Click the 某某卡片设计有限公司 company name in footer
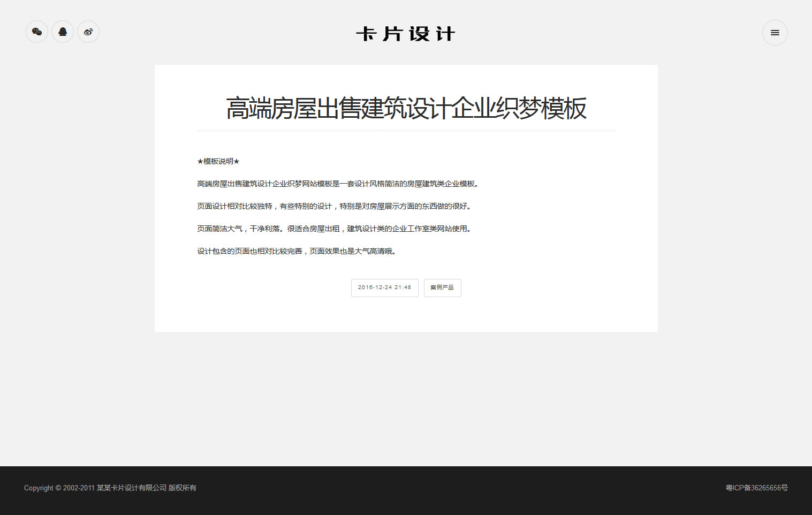Screen dimensions: 812x515 pos(132,488)
